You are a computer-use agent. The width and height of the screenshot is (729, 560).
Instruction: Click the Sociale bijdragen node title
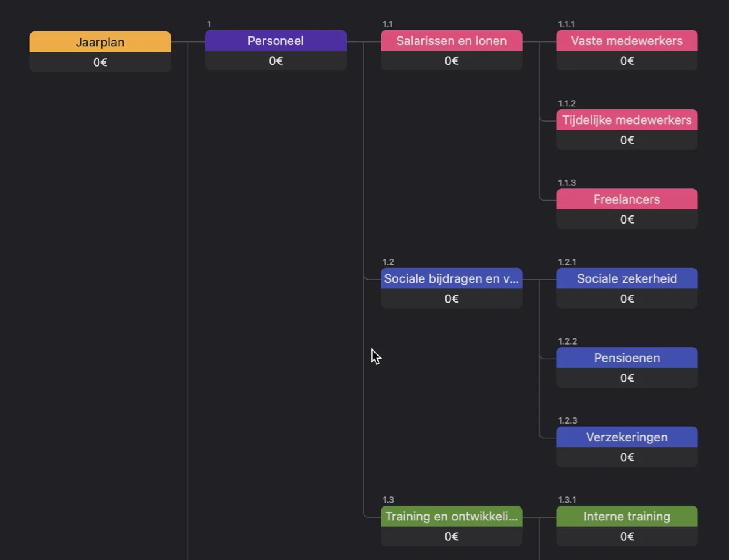click(451, 279)
